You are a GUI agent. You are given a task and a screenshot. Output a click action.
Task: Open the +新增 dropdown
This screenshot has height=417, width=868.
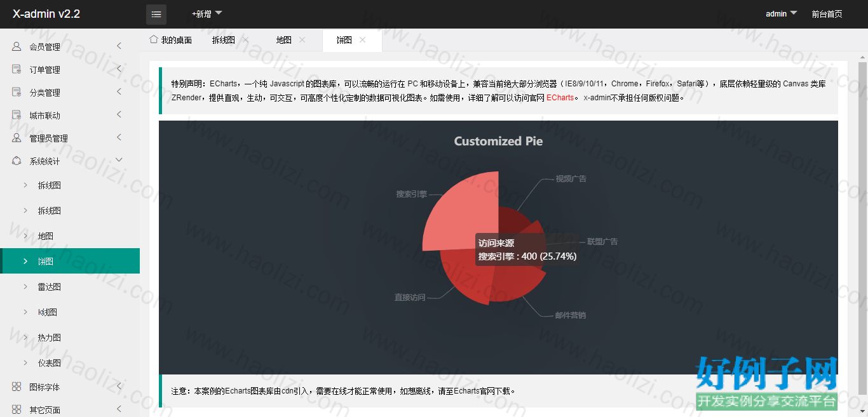(x=207, y=14)
